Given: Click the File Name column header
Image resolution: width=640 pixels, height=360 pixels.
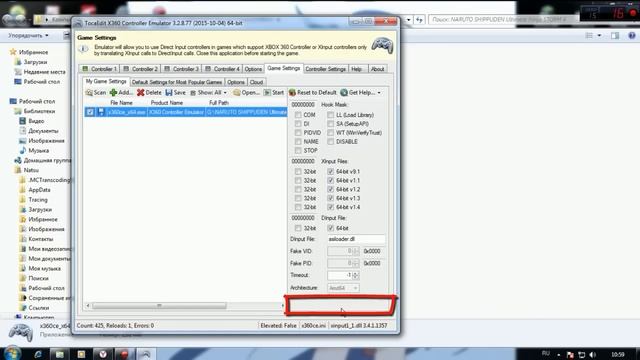Looking at the screenshot, I should click(x=121, y=103).
